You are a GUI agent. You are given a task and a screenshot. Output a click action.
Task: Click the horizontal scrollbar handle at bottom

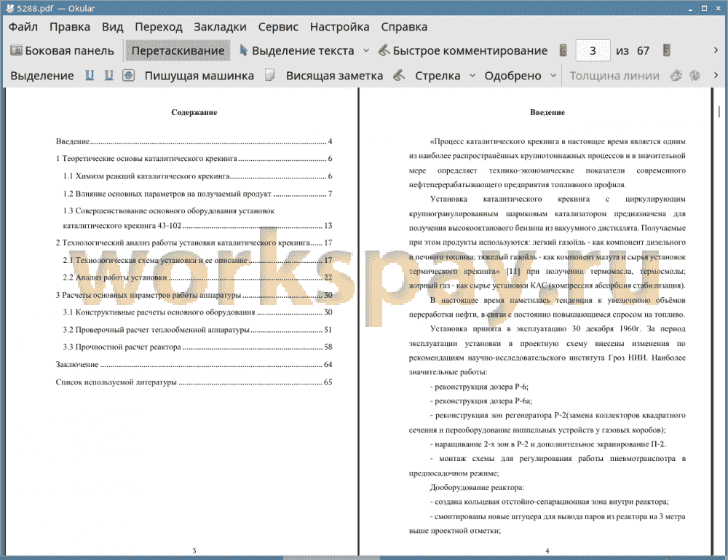[331, 557]
